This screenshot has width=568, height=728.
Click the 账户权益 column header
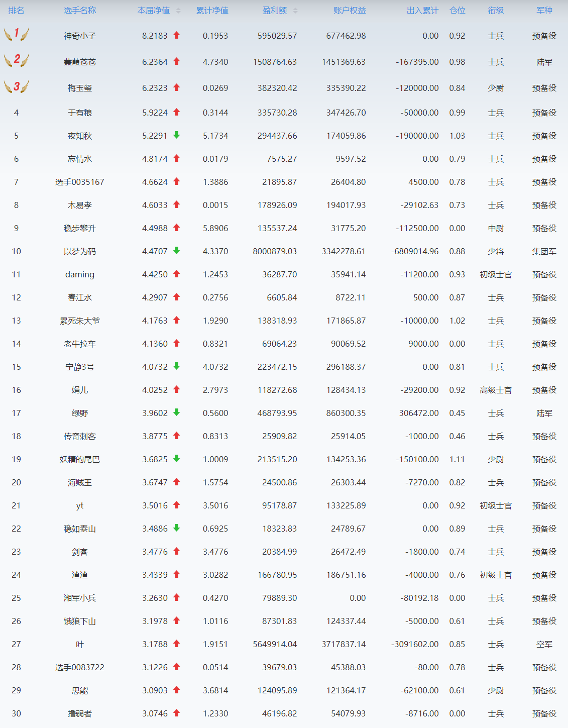click(x=350, y=11)
